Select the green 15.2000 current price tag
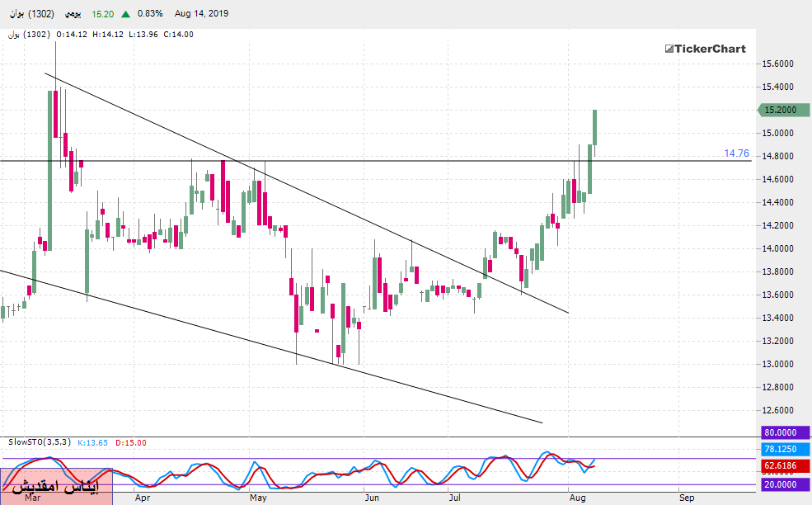Image resolution: width=812 pixels, height=505 pixels. coord(780,110)
